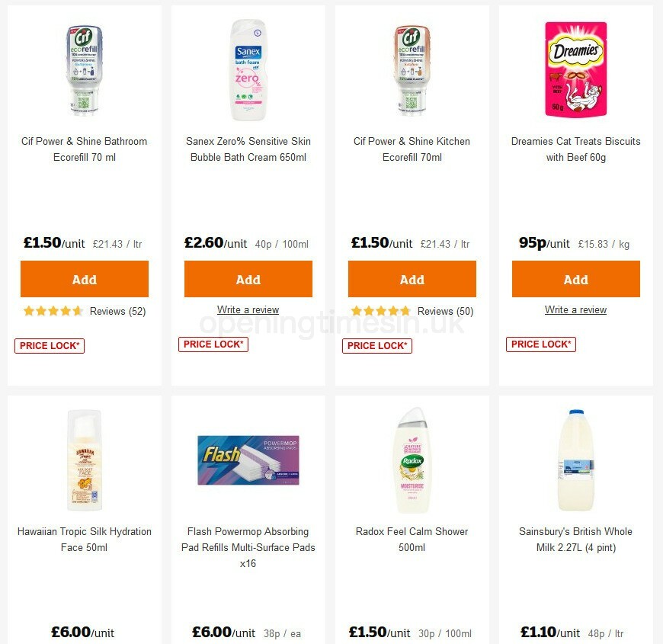The width and height of the screenshot is (663, 644).
Task: Open Reviews (50) for Cif Kitchen Ecorefill
Action: [445, 311]
